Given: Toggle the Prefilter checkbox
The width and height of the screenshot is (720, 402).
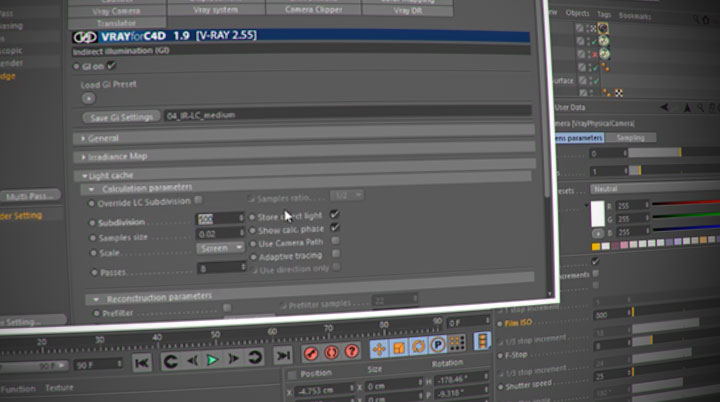Looking at the screenshot, I should pyautogui.click(x=227, y=307).
